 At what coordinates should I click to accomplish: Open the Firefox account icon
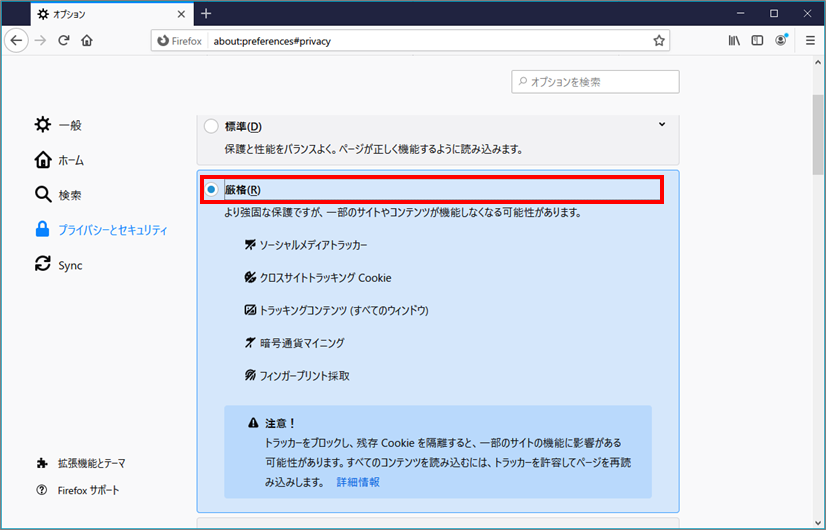point(781,41)
